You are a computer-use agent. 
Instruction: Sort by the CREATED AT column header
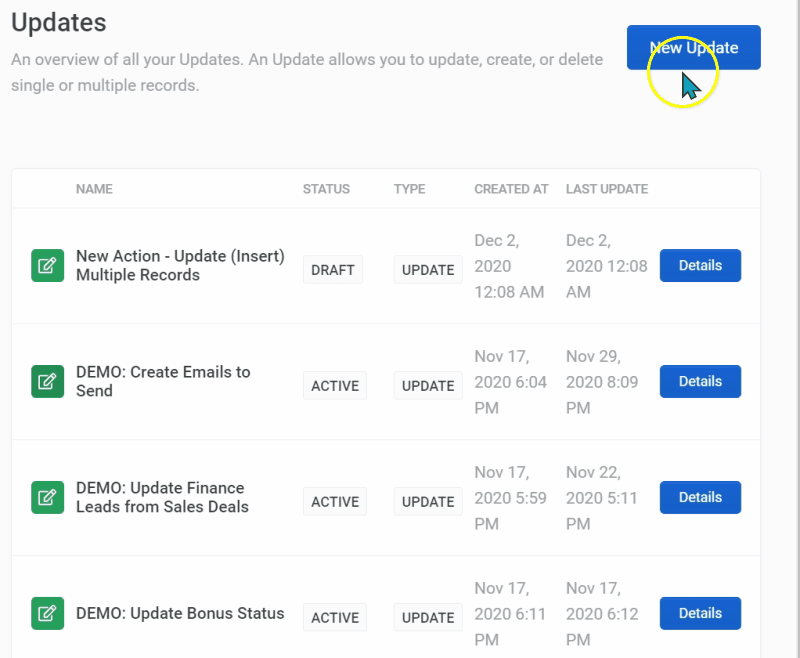511,189
